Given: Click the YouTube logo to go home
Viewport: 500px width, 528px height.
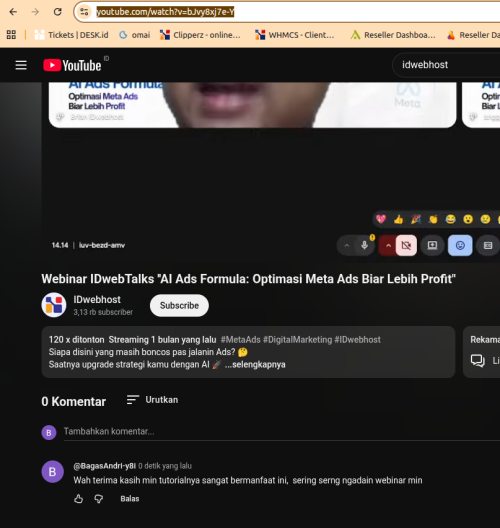Looking at the screenshot, I should [72, 65].
